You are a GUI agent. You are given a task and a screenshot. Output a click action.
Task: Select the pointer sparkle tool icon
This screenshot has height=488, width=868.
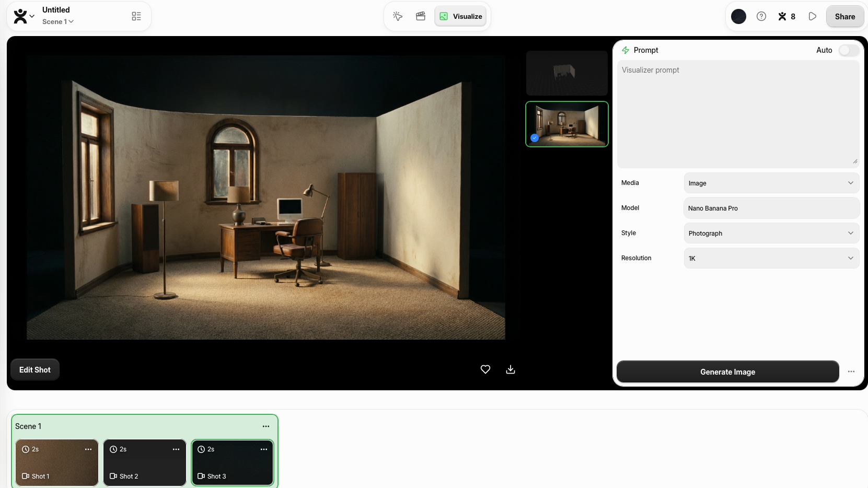398,16
